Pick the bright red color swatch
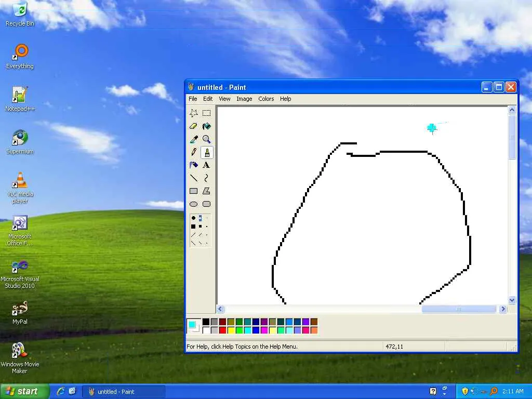532x399 pixels. (222, 330)
